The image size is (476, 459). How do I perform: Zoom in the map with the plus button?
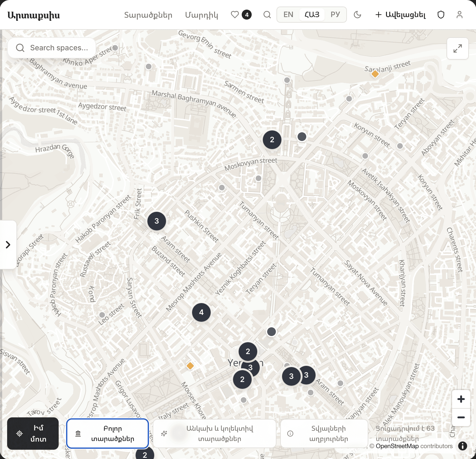[x=461, y=399]
